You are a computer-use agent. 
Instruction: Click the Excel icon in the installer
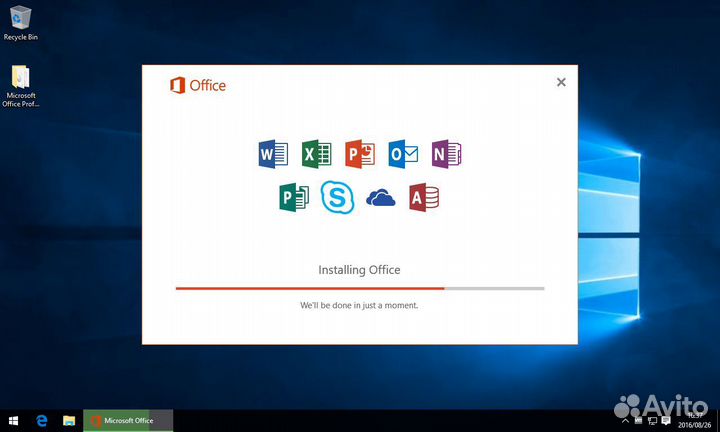(317, 154)
